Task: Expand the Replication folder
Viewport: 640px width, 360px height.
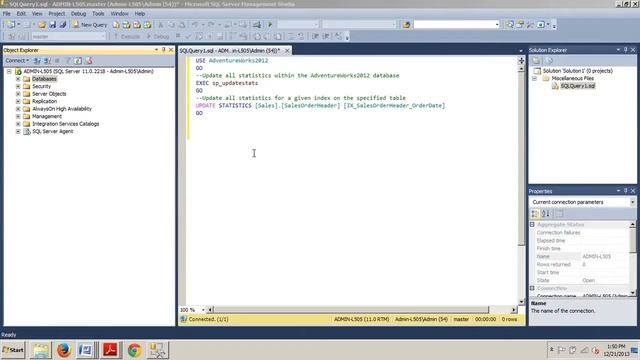Action: coord(18,101)
